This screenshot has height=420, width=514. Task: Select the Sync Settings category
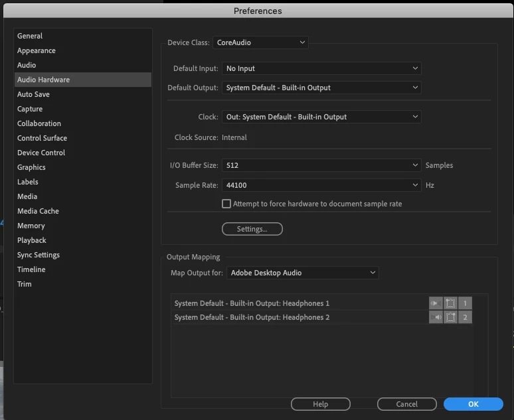83,255
